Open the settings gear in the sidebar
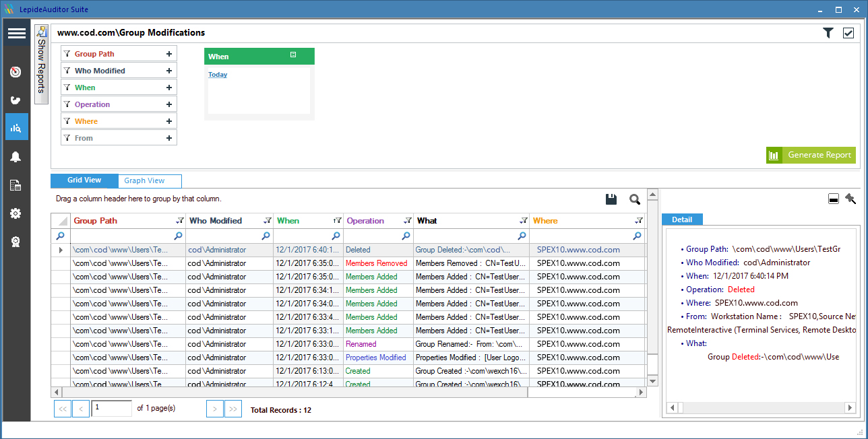 tap(15, 213)
